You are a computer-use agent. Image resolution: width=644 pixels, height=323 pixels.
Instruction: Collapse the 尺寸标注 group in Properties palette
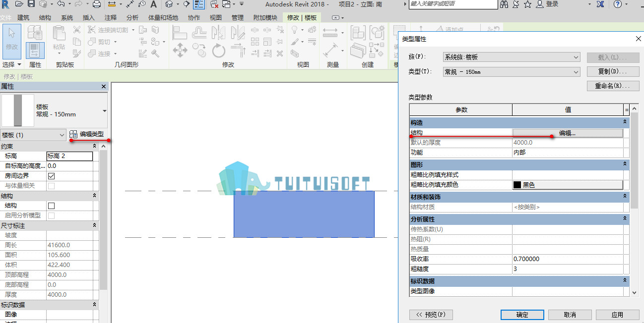click(x=94, y=225)
